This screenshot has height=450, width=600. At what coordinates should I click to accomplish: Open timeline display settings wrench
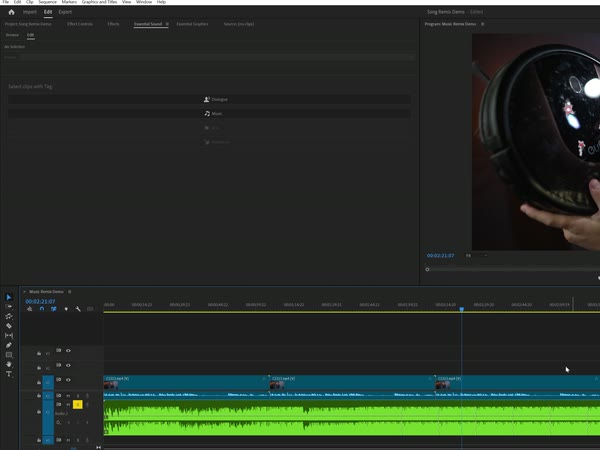(x=78, y=309)
